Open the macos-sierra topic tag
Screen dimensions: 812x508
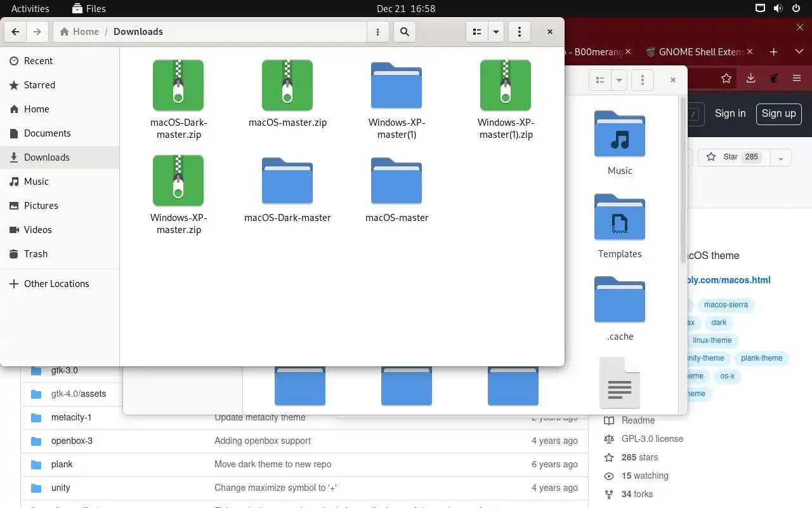point(726,305)
